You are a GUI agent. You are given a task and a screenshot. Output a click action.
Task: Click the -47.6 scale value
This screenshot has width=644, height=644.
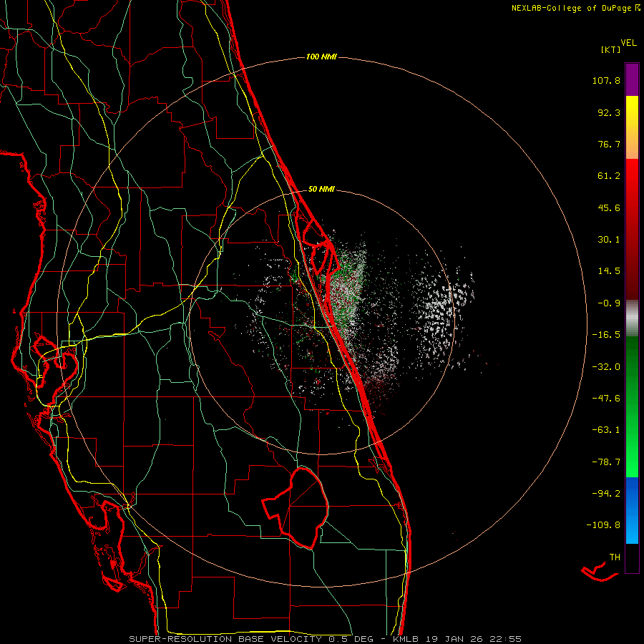tap(606, 399)
